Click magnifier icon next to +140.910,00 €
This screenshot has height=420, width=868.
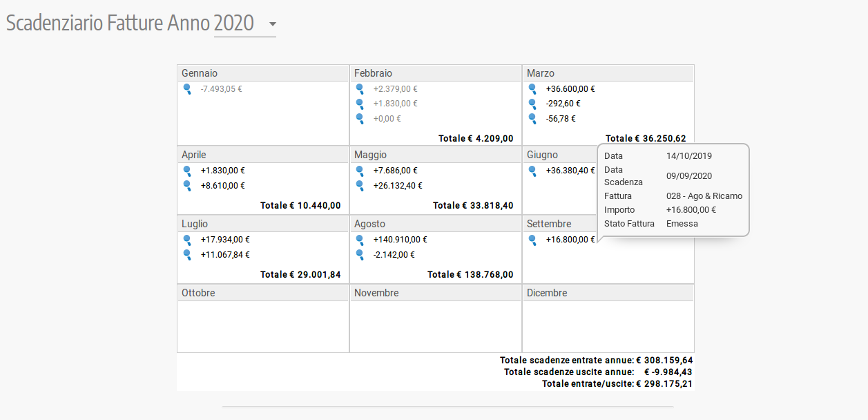360,240
